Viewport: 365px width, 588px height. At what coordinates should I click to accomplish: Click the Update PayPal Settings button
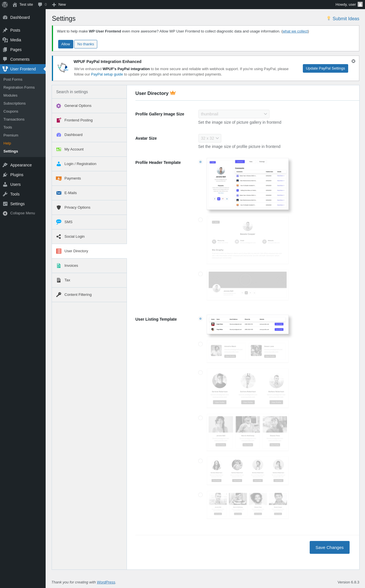click(x=325, y=68)
